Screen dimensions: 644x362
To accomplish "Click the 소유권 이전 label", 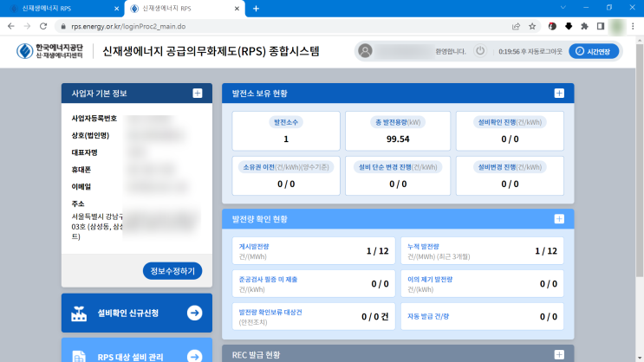I will click(286, 167).
